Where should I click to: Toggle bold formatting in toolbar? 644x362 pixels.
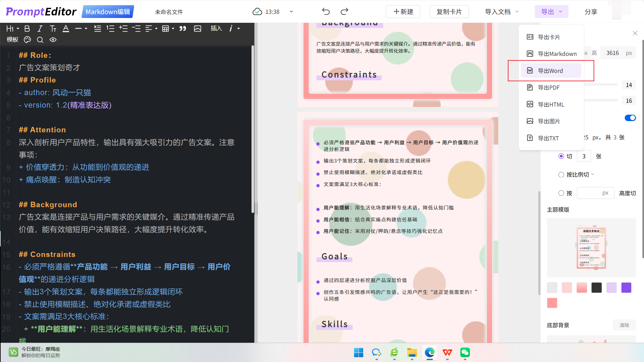(27, 29)
